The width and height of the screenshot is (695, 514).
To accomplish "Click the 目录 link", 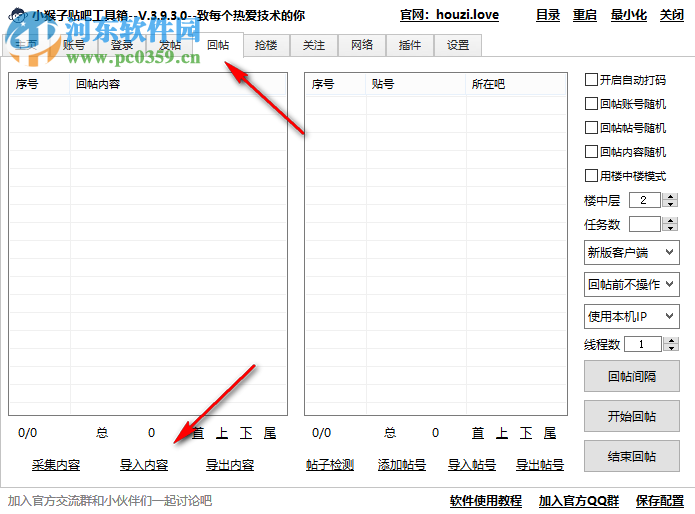I will tap(548, 15).
